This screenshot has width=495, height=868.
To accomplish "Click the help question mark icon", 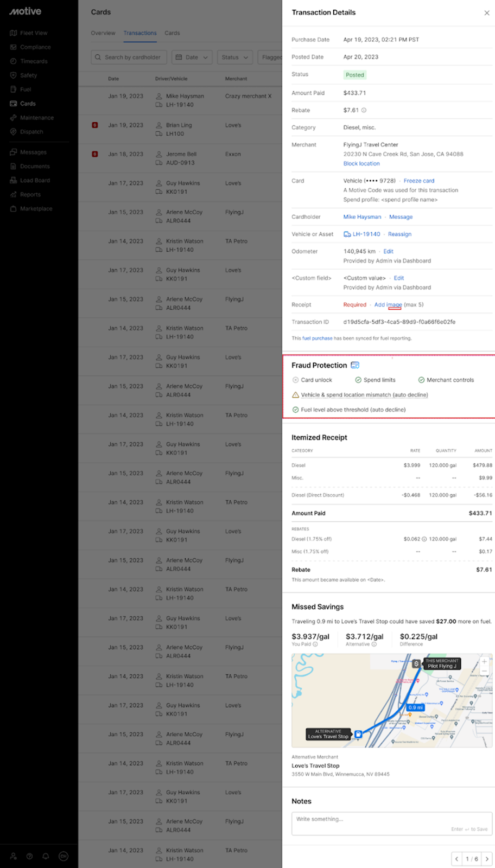I will (29, 856).
